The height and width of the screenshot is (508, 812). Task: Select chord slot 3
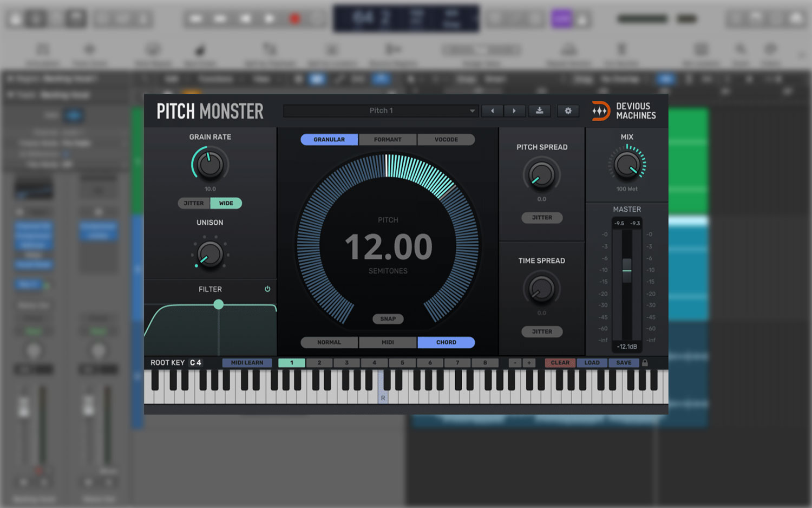click(347, 363)
